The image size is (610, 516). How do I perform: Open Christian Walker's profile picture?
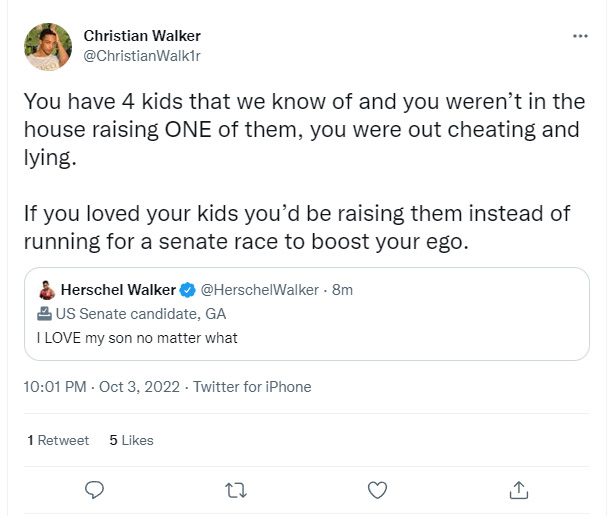(x=47, y=47)
